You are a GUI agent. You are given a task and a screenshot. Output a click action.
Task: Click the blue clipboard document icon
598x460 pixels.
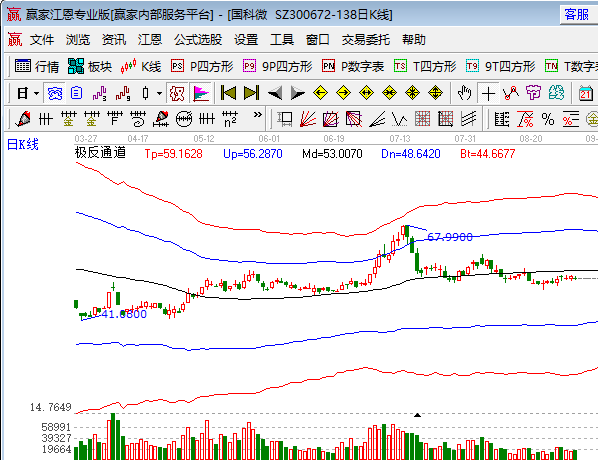[77, 93]
